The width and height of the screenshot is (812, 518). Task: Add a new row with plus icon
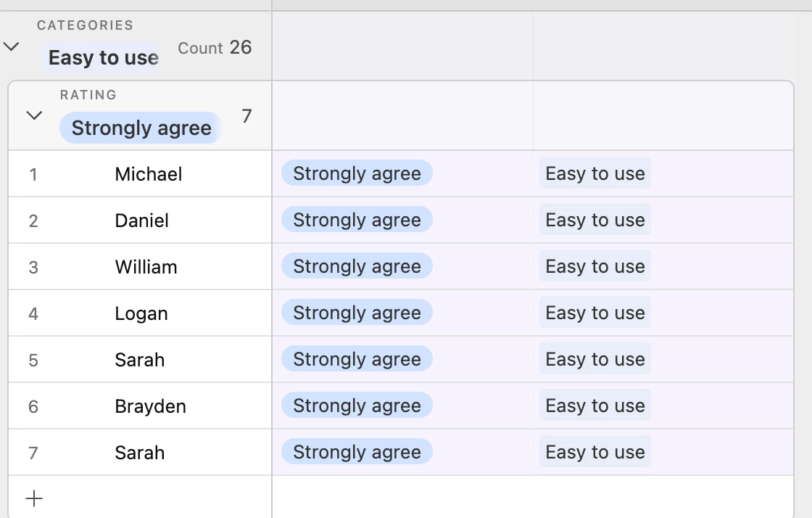[x=34, y=498]
